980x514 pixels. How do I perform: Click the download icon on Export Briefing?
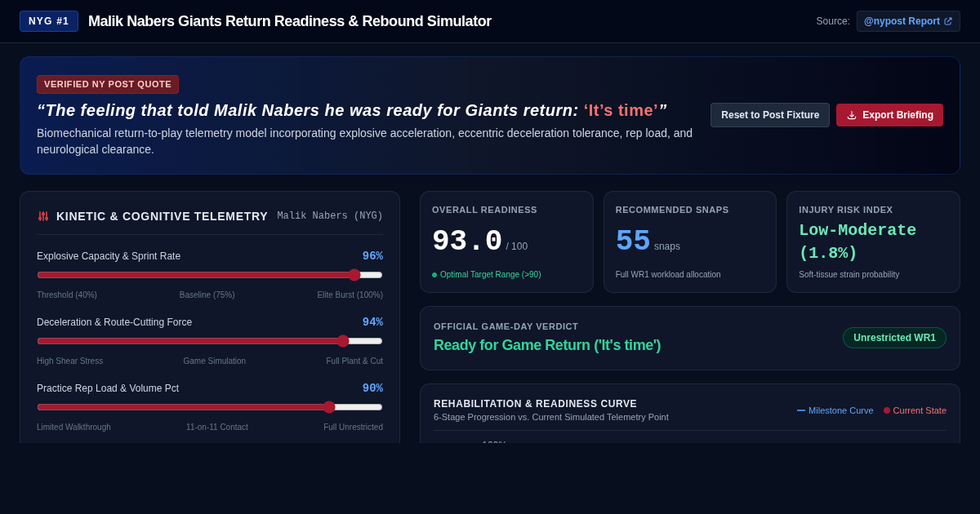click(x=852, y=115)
